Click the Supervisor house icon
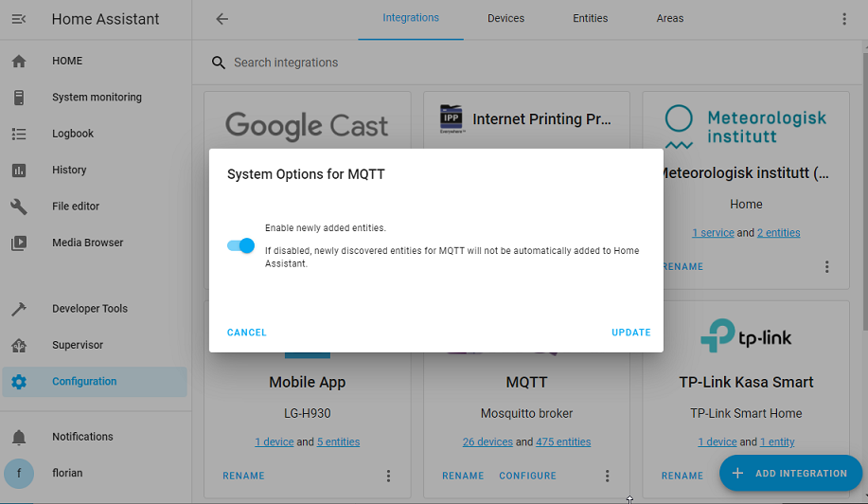The width and height of the screenshot is (868, 504). 19,345
